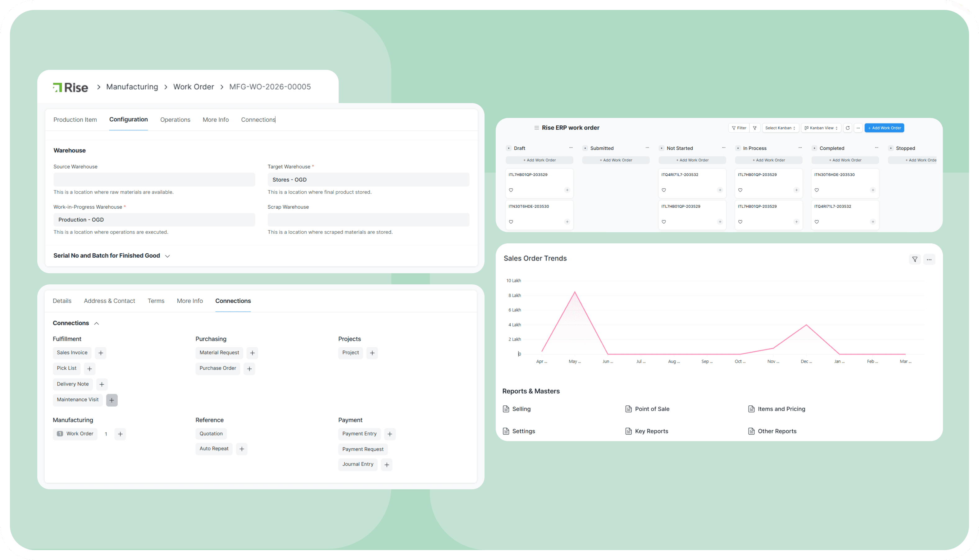Favorite the ITQ4RI71L7-203532 card under Not Started
This screenshot has width=979, height=560.
click(664, 190)
